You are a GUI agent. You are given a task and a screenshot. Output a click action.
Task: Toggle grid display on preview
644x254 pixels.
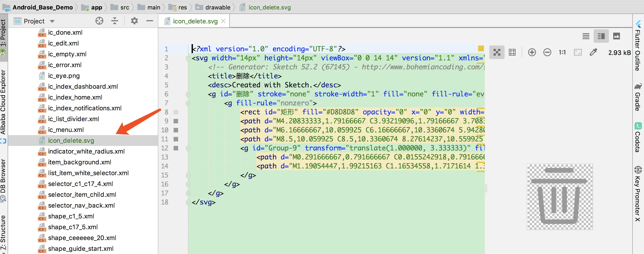(x=512, y=52)
